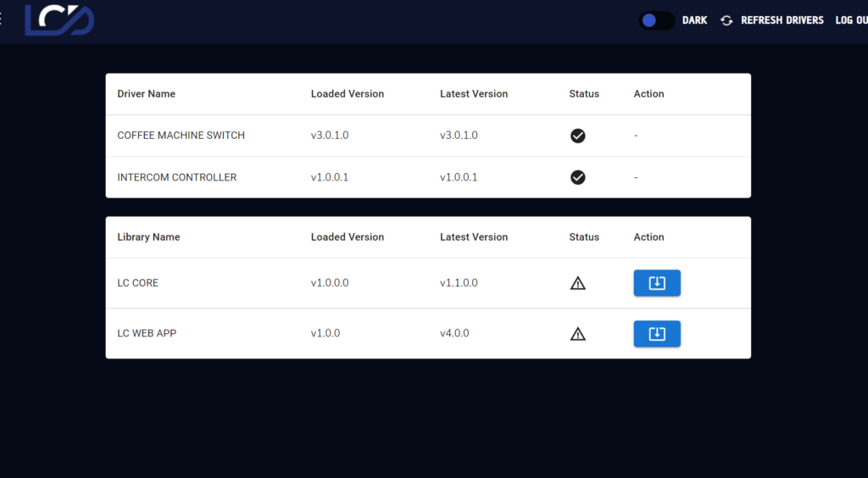Open the hamburger menu beside the logo
The width and height of the screenshot is (868, 478).
(x=1, y=19)
